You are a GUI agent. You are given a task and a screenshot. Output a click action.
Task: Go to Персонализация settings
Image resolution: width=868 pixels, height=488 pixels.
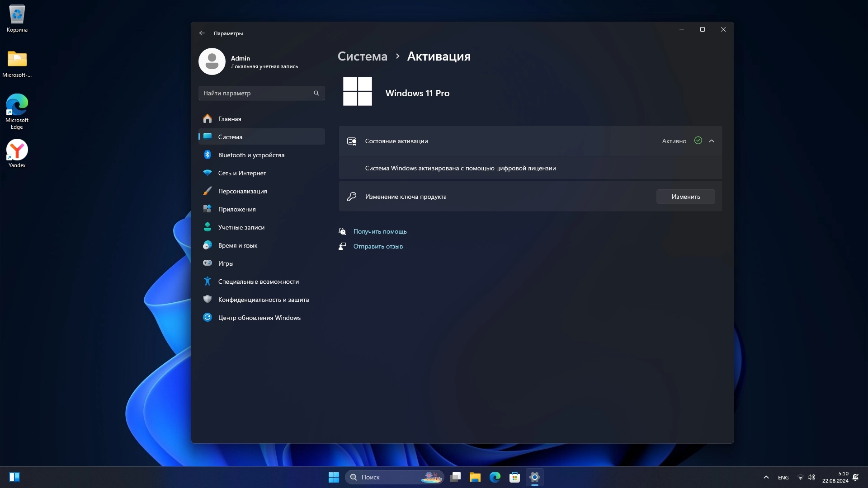[x=242, y=191]
